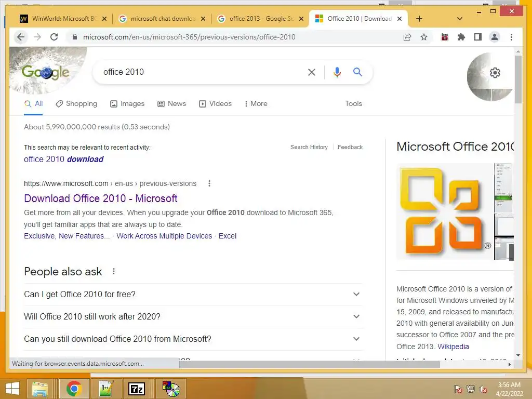Bookmark this page with the star
532x399 pixels.
tap(424, 37)
